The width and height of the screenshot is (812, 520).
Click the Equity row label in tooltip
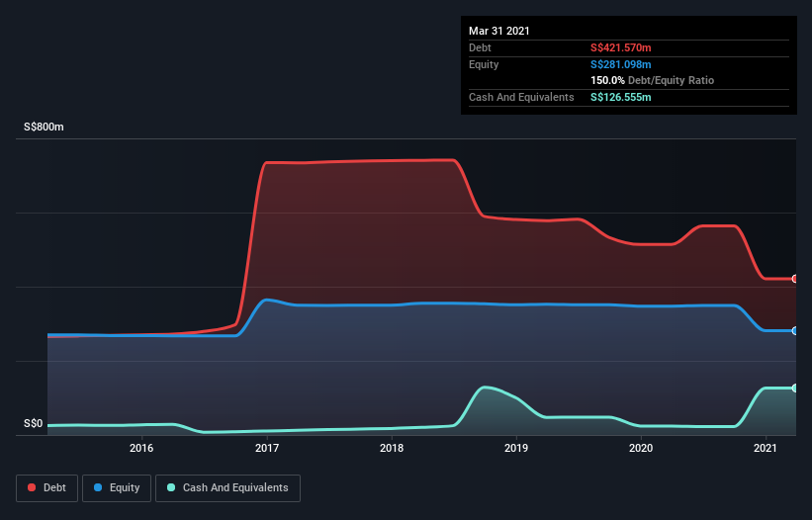(x=484, y=64)
